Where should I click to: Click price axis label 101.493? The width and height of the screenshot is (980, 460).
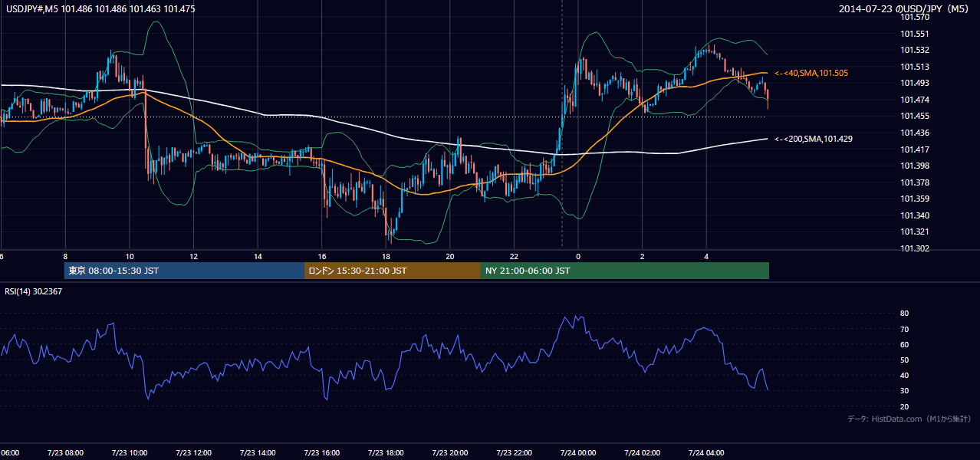pyautogui.click(x=914, y=83)
